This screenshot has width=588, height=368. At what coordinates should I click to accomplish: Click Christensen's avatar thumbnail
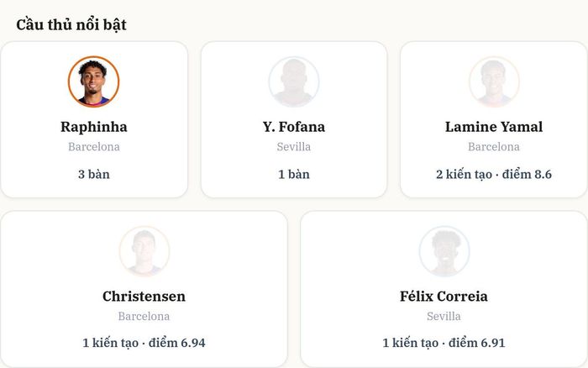tap(144, 251)
